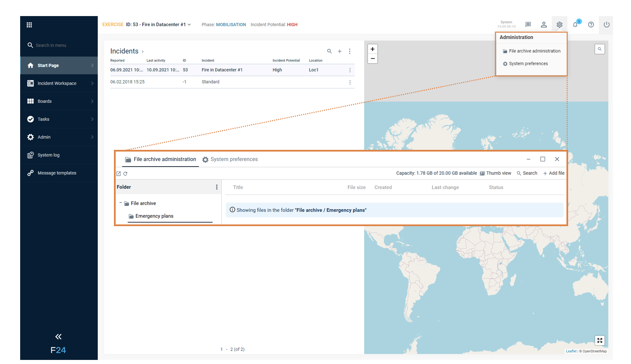Open Incidents panel options menu
Image resolution: width=631 pixels, height=364 pixels.
(x=350, y=51)
